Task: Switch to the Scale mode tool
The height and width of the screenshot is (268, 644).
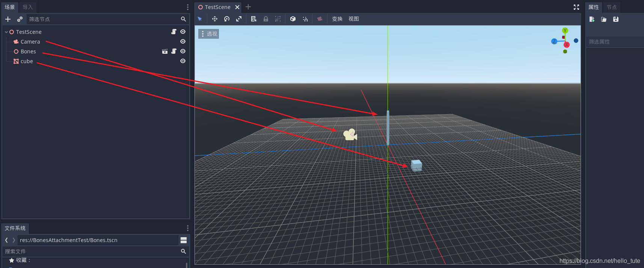Action: [239, 19]
